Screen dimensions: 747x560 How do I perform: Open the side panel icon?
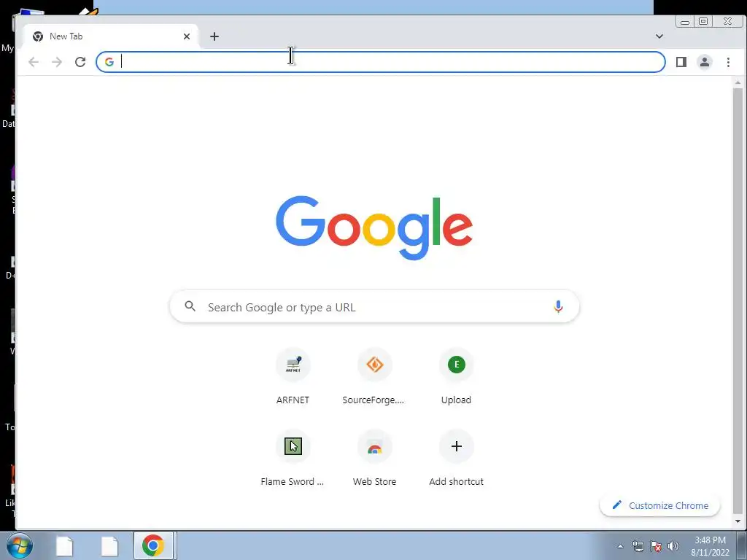click(x=681, y=62)
